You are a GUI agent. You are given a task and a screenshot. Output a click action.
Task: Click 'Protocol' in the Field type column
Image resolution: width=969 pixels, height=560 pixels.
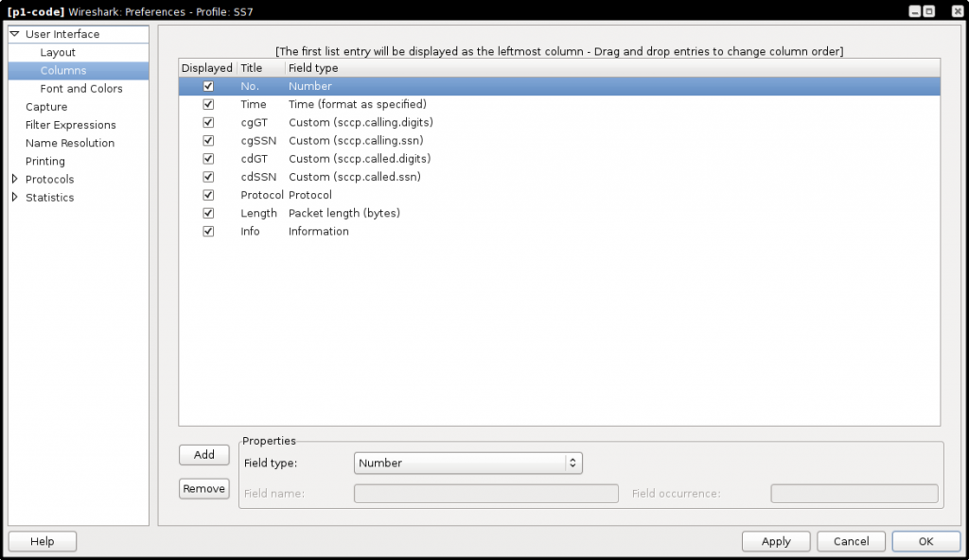(310, 195)
